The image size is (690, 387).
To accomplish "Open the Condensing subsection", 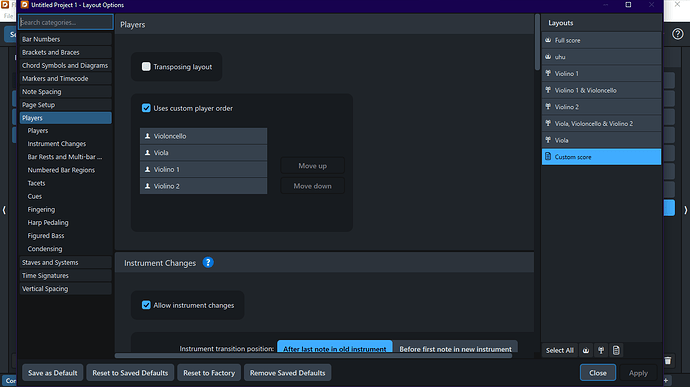I will (45, 249).
